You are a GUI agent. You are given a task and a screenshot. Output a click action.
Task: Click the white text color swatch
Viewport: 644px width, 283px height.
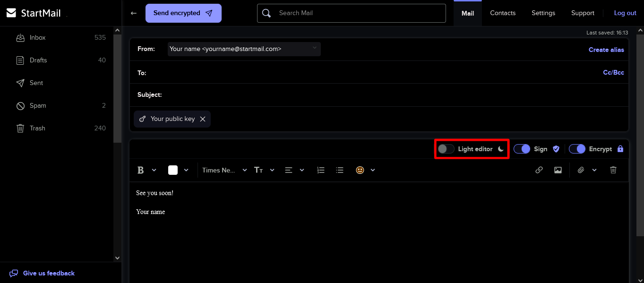coord(173,170)
